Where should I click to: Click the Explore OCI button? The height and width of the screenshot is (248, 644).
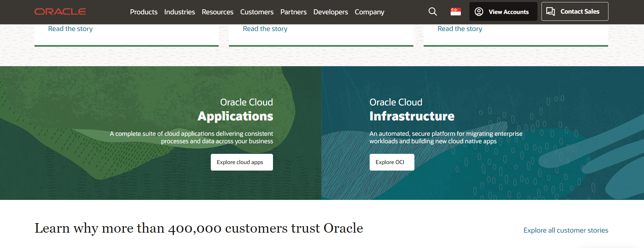coord(392,162)
